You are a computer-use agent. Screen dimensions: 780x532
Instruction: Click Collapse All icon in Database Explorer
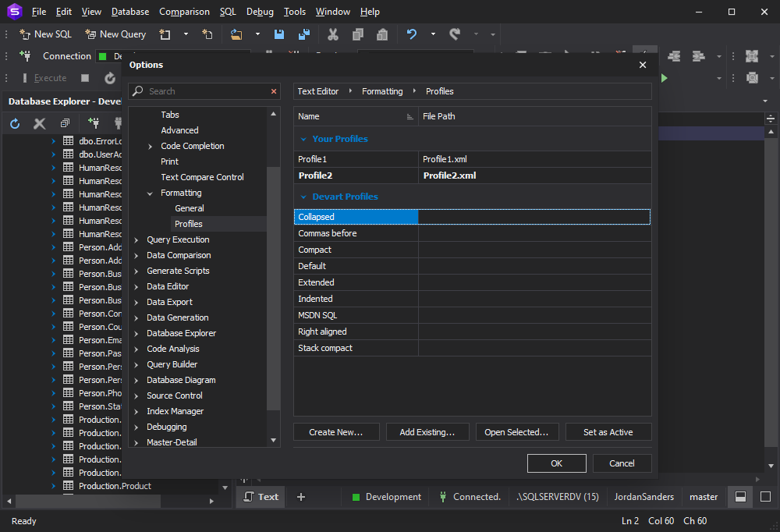[65, 123]
